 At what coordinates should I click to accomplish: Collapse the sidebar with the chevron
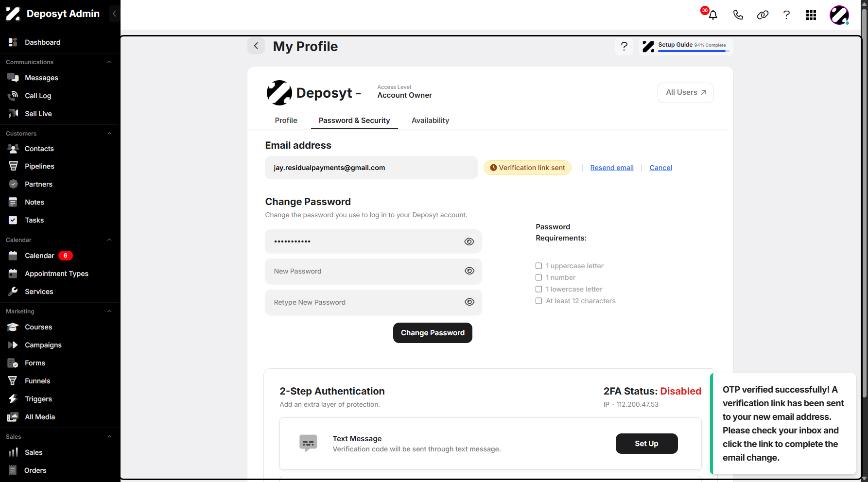coord(114,14)
